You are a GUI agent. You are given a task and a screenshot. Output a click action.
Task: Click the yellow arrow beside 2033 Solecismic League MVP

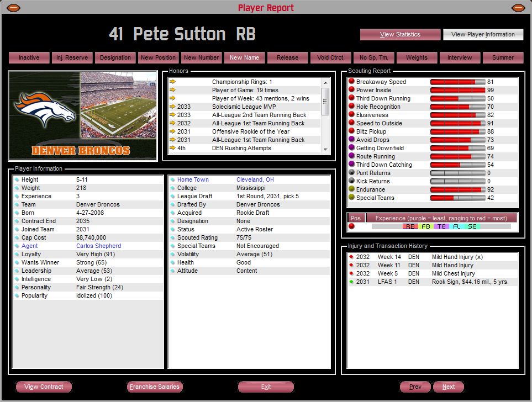point(172,107)
